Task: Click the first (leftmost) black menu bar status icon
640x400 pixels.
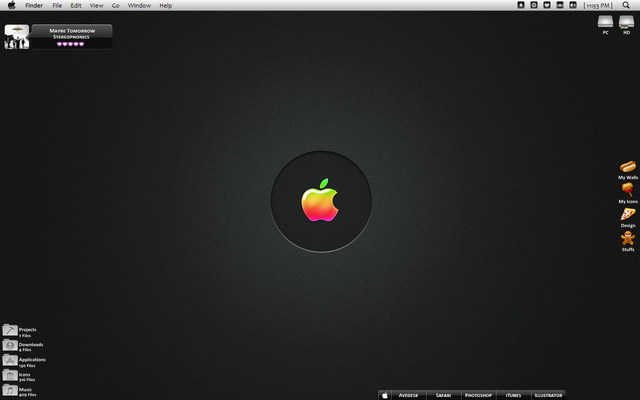Action: [x=521, y=5]
